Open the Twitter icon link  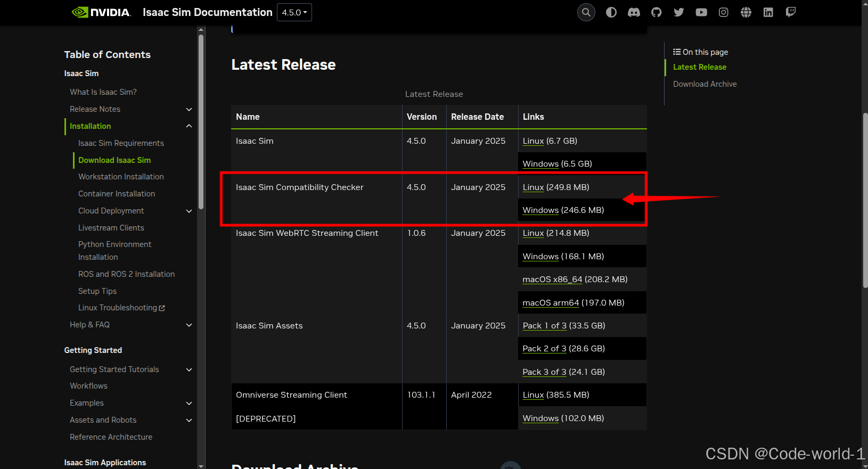(679, 12)
